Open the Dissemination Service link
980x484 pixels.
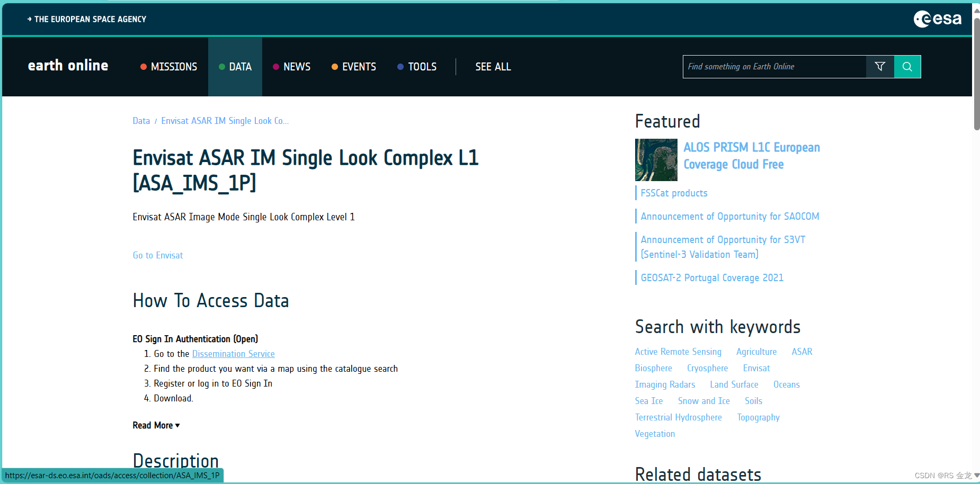(x=234, y=354)
